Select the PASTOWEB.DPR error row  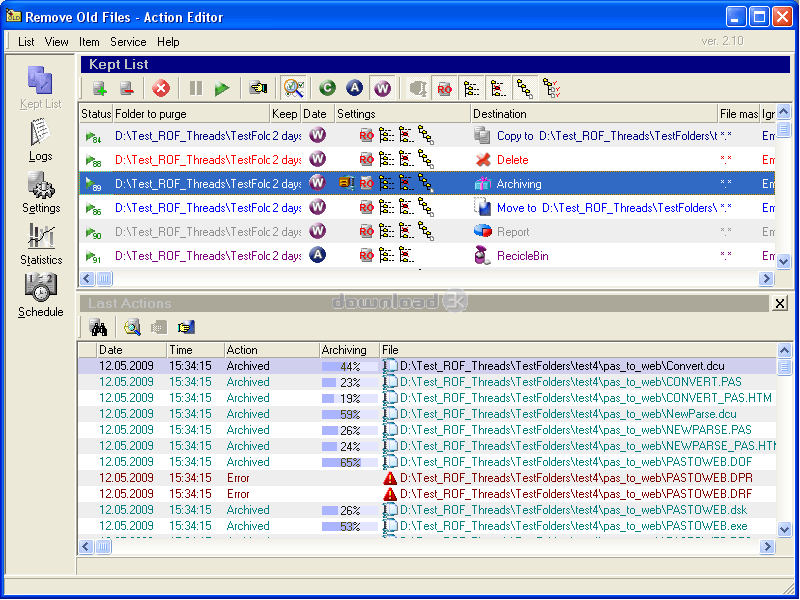[x=428, y=478]
